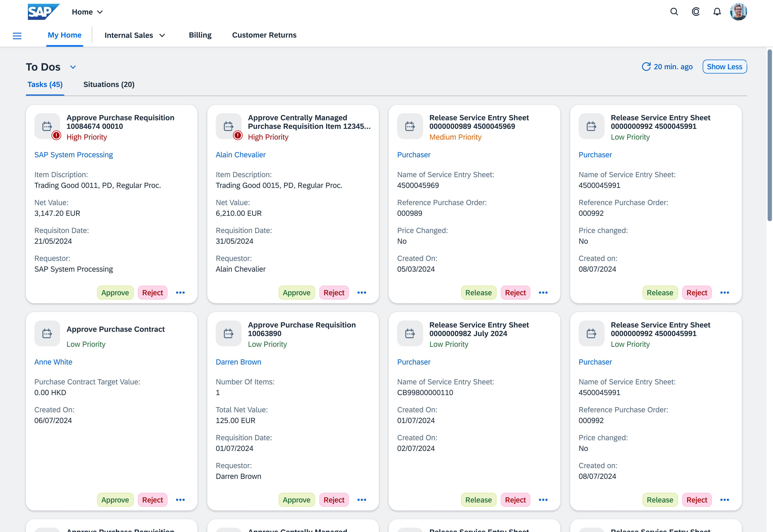The width and height of the screenshot is (773, 532).
Task: Click task icon of Centrally Managed Requisition card
Action: point(228,126)
